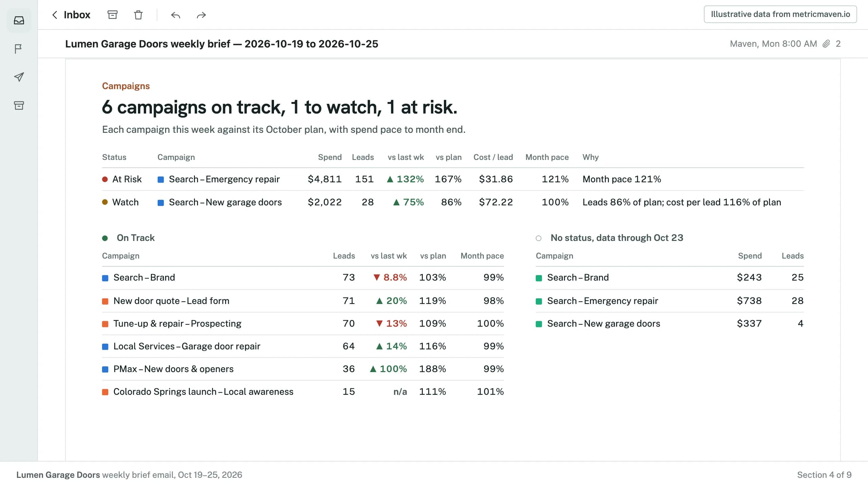Click the On Track green dot
868x488 pixels.
coord(105,238)
